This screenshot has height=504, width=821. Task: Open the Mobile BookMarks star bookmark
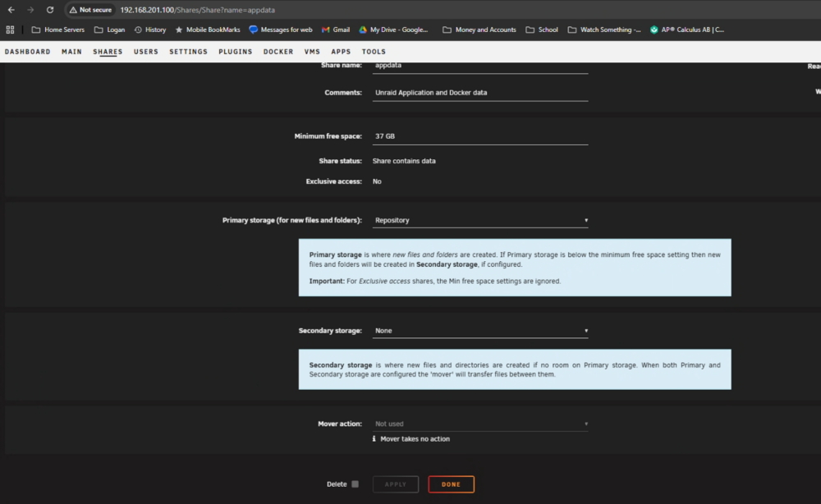[x=208, y=30]
